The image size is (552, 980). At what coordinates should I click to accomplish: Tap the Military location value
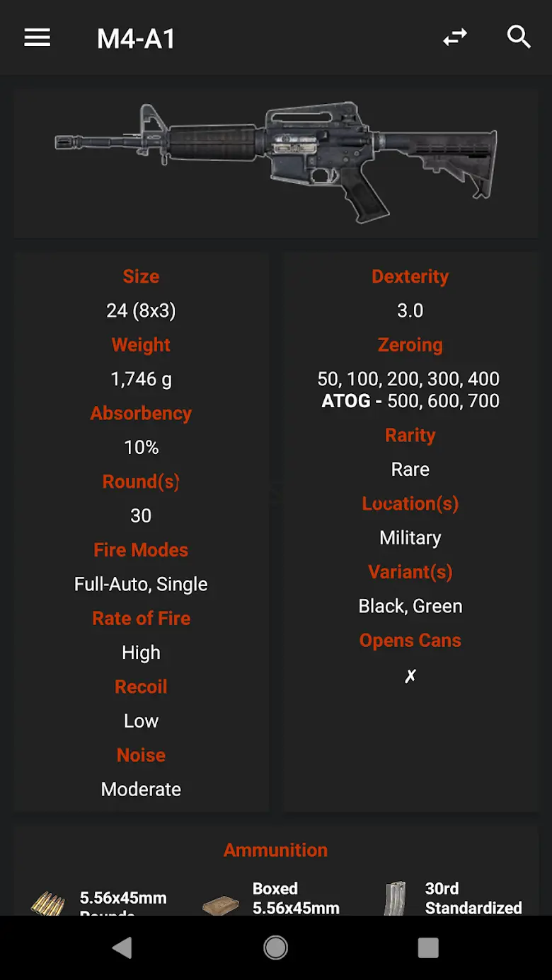tap(410, 537)
